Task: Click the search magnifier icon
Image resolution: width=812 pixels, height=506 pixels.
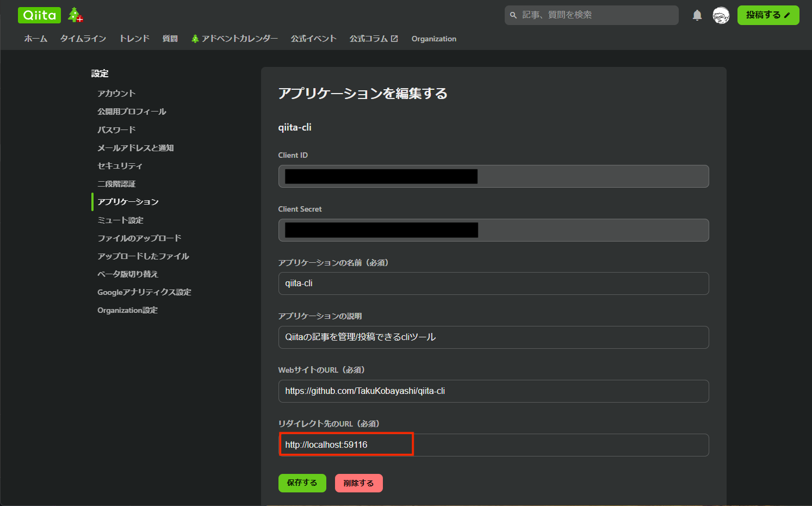Action: [x=513, y=15]
